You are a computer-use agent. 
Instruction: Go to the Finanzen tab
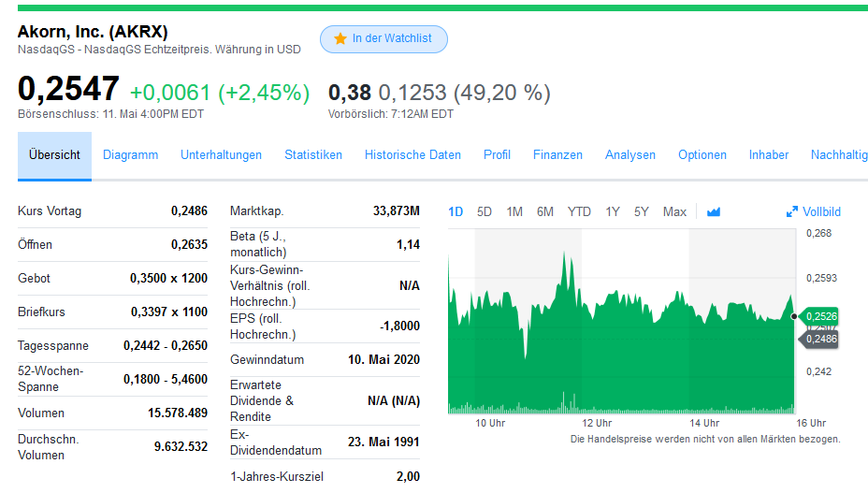pos(557,155)
